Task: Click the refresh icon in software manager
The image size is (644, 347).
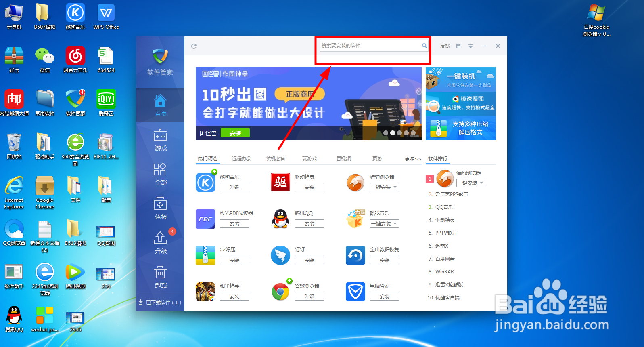Action: coord(194,46)
